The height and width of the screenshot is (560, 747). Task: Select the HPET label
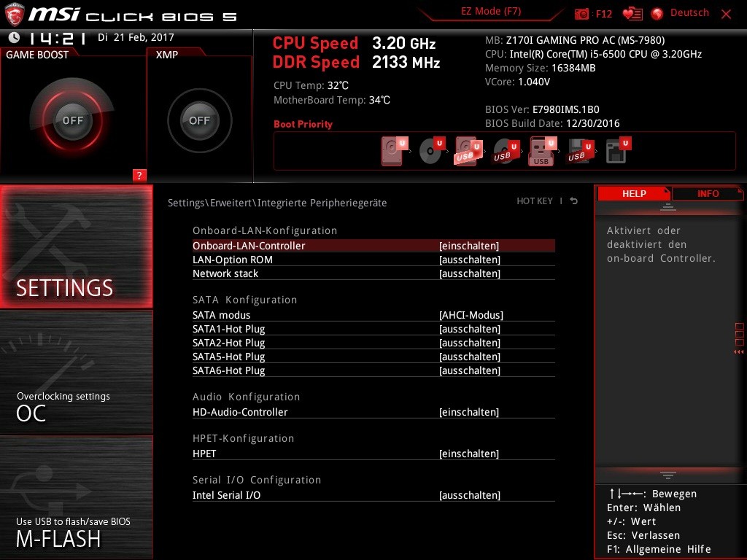click(x=204, y=454)
